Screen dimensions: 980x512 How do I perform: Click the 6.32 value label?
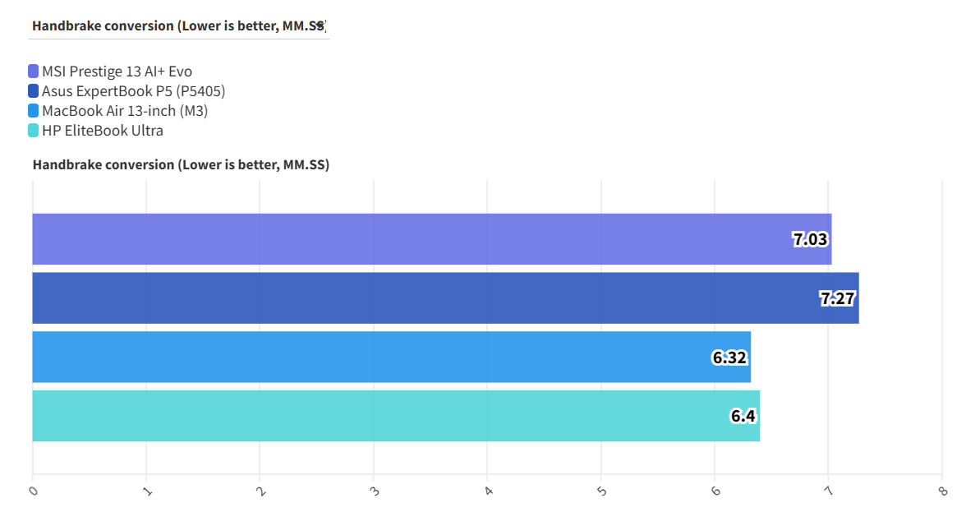(x=729, y=357)
